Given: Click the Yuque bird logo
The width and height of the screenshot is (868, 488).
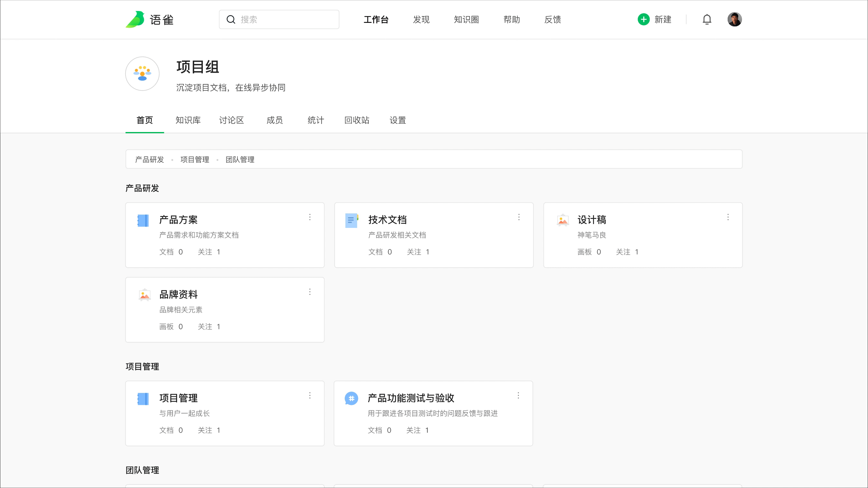Looking at the screenshot, I should point(135,20).
